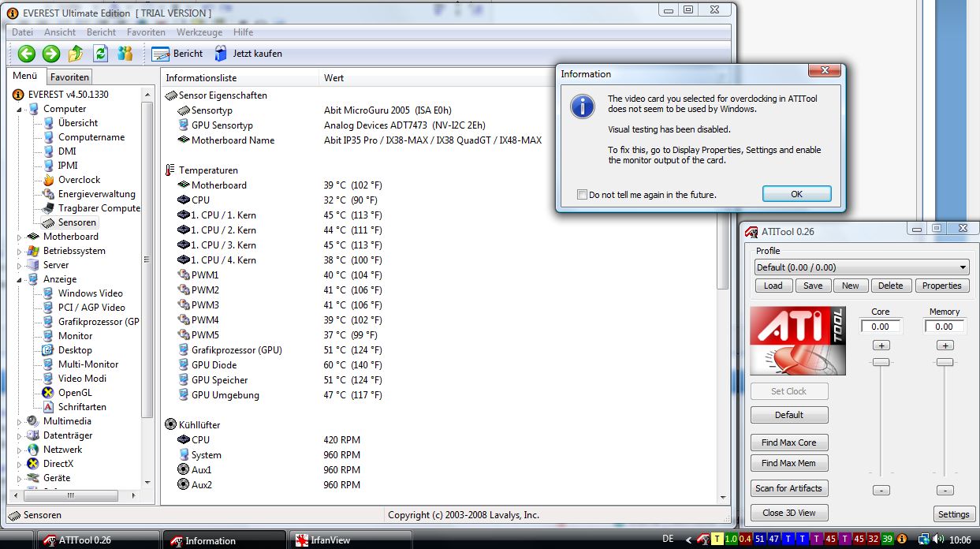The height and width of the screenshot is (549, 980).
Task: Go forward with the green right arrow
Action: (51, 54)
